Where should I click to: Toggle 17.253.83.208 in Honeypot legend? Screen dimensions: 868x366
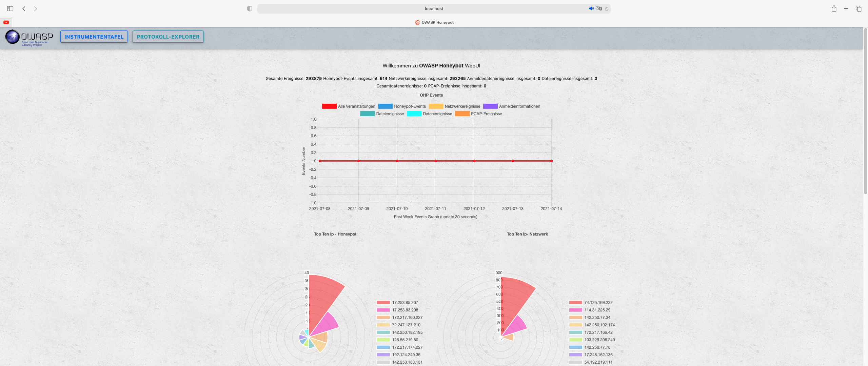(397, 310)
